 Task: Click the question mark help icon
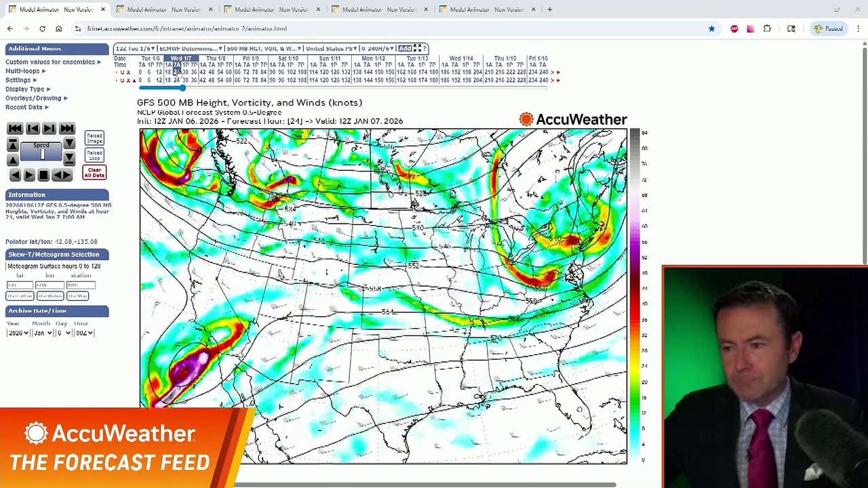click(x=425, y=49)
